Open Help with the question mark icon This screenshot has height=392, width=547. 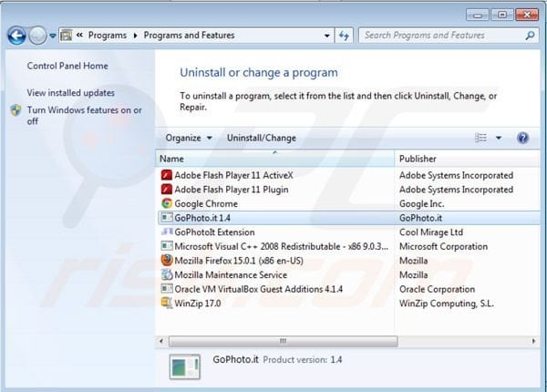522,138
